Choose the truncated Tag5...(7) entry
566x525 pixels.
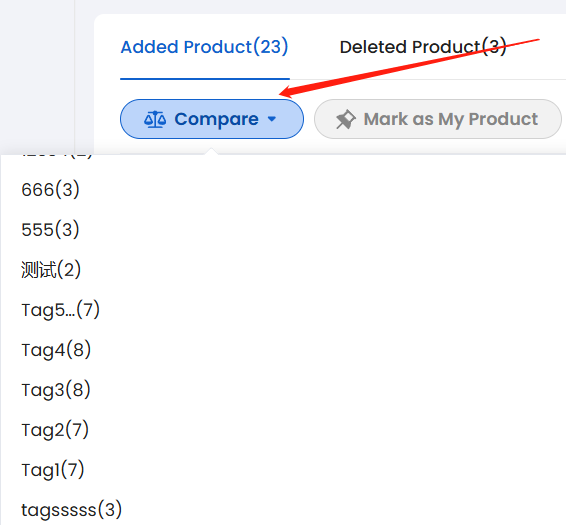click(60, 310)
